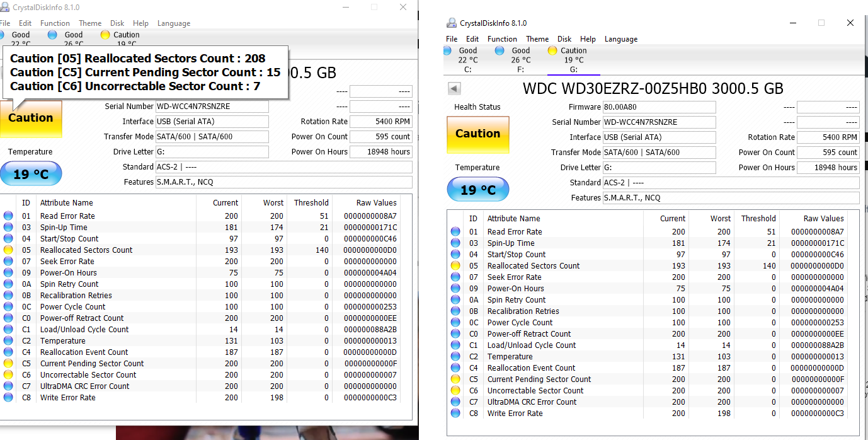Click the Standard field in right window

coord(731,183)
